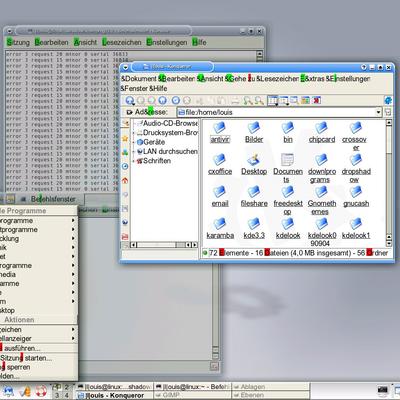The image size is (400, 400).
Task: Click the terminal output scroll up arrow
Action: click(260, 54)
